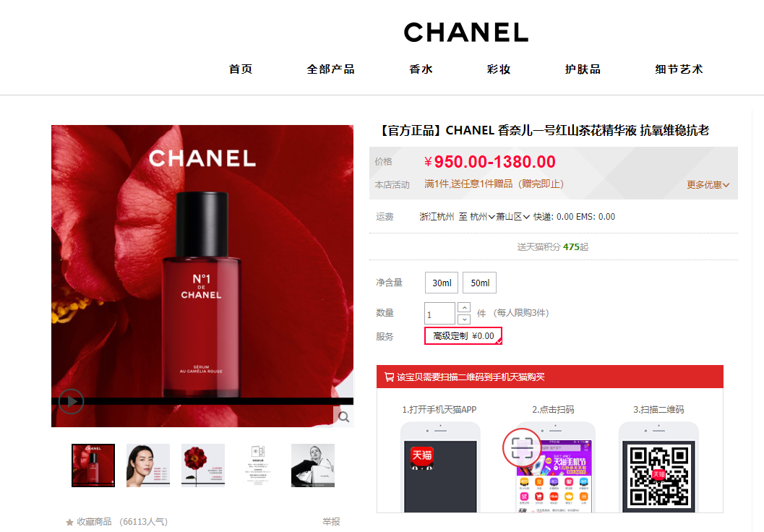Select the 30ml net content option

coord(442,283)
